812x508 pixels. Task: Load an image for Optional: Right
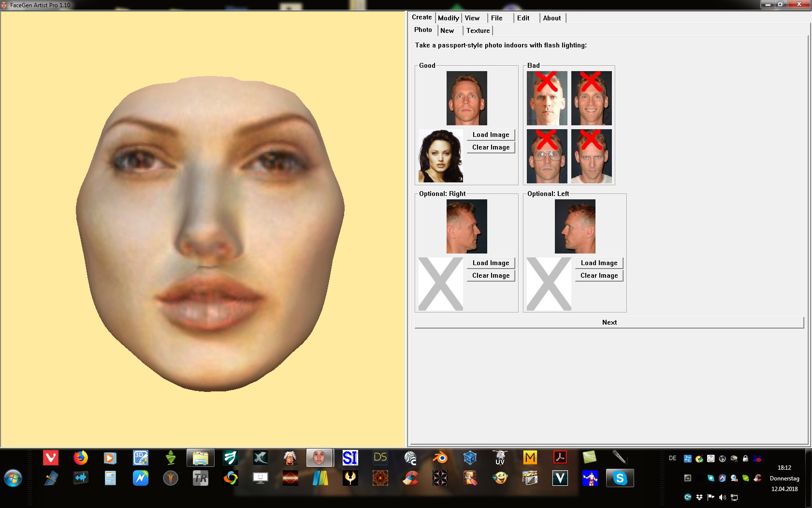pos(491,263)
